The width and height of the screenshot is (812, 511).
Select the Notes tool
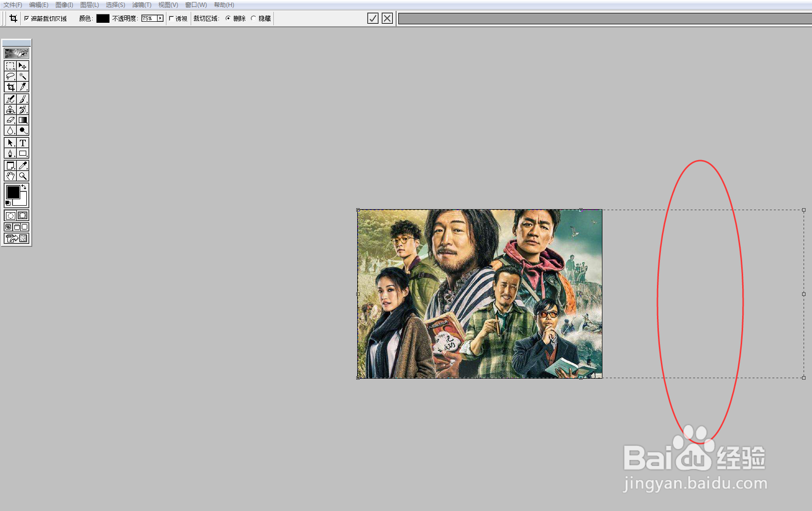click(10, 166)
